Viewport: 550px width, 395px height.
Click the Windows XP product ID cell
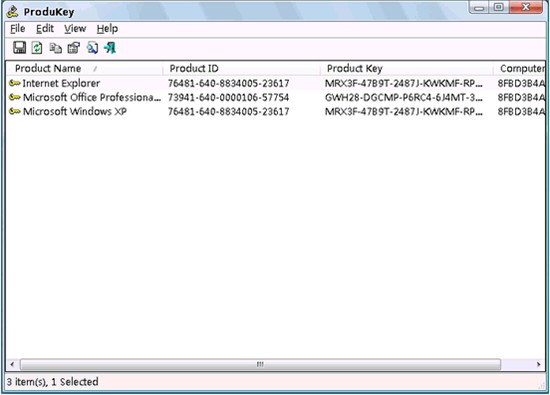tap(228, 112)
